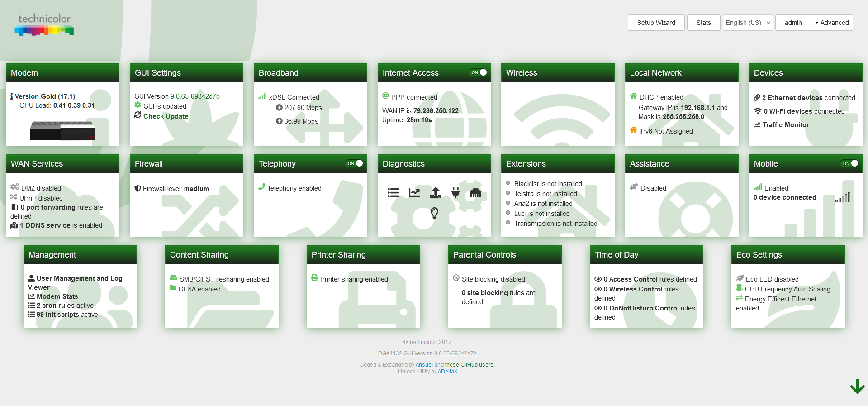Open the GUI Settings card header
Viewport: 868px width, 406px height.
[x=186, y=73]
